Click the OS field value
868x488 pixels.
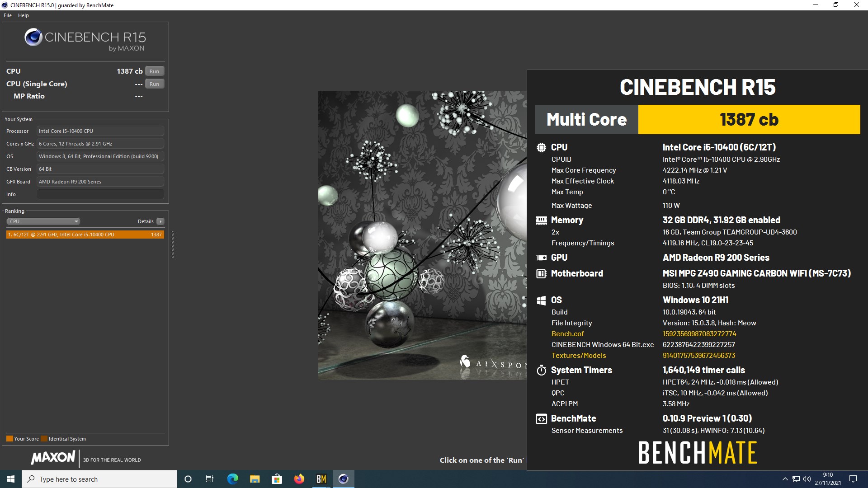click(100, 156)
